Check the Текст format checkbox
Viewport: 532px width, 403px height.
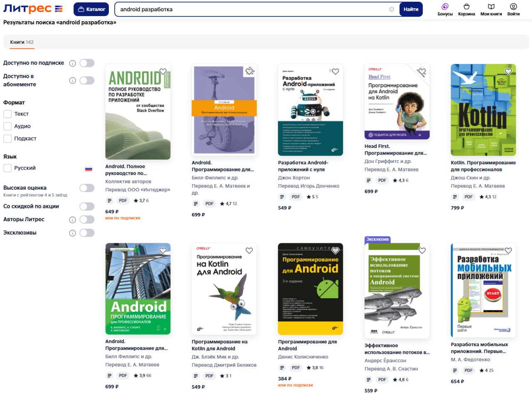(x=7, y=114)
